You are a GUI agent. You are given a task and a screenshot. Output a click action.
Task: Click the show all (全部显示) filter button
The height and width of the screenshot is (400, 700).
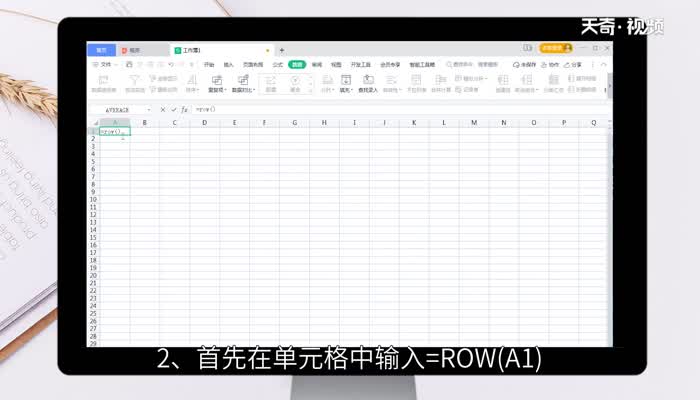tap(163, 78)
